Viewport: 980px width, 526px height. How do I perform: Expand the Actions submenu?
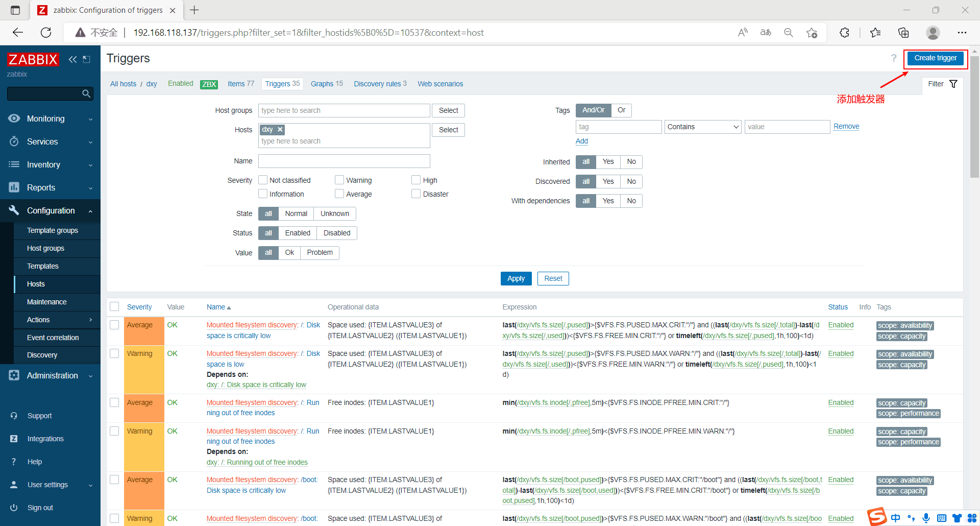(91, 320)
